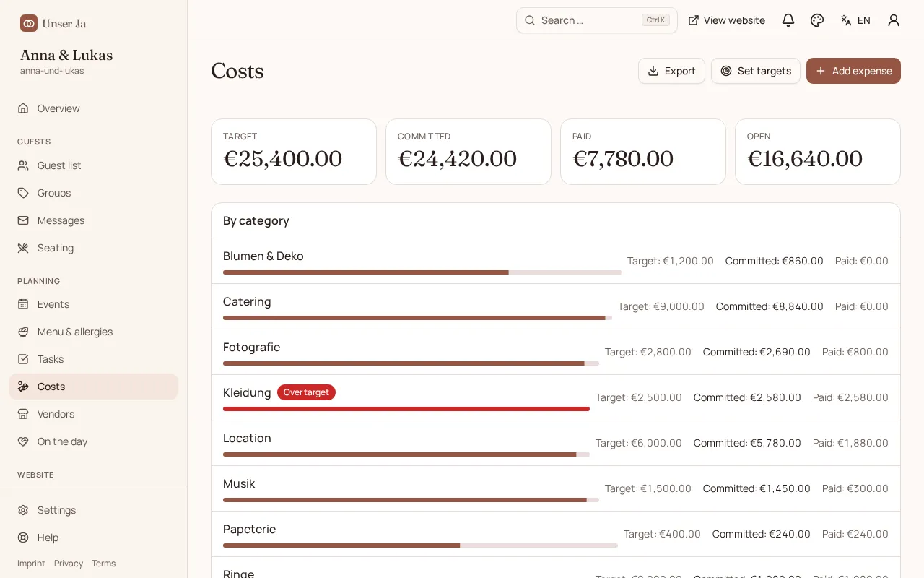Click the Vendors store icon
Screen dimensions: 924x578
point(23,414)
